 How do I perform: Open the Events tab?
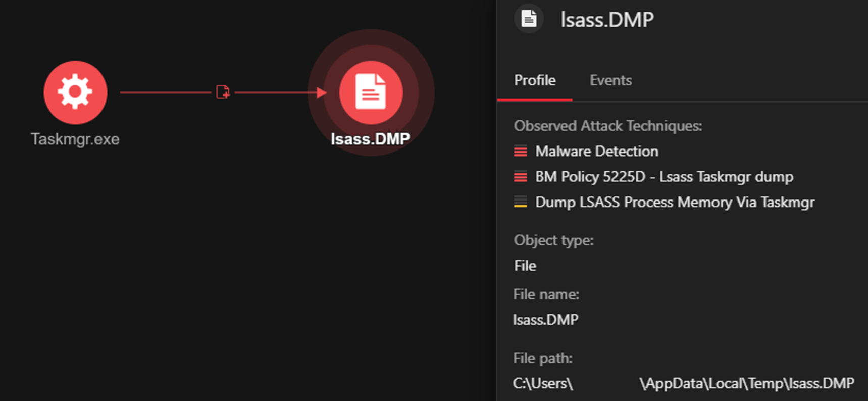(x=610, y=80)
